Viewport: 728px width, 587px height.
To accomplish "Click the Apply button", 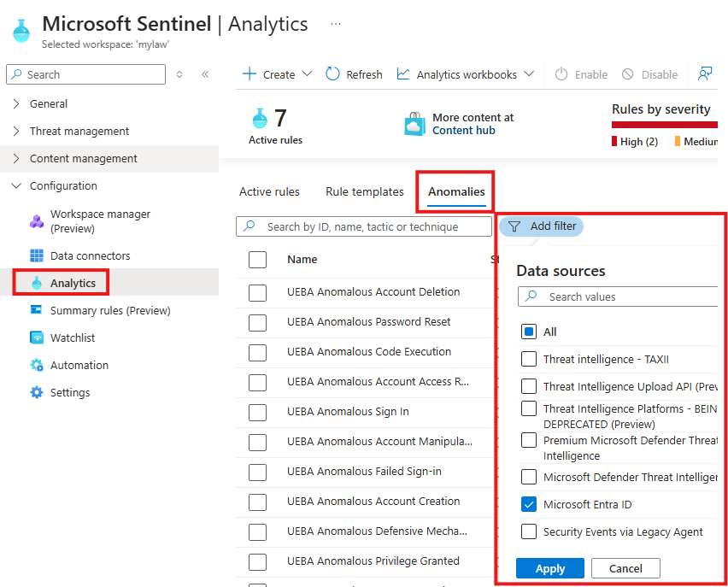I will [550, 568].
